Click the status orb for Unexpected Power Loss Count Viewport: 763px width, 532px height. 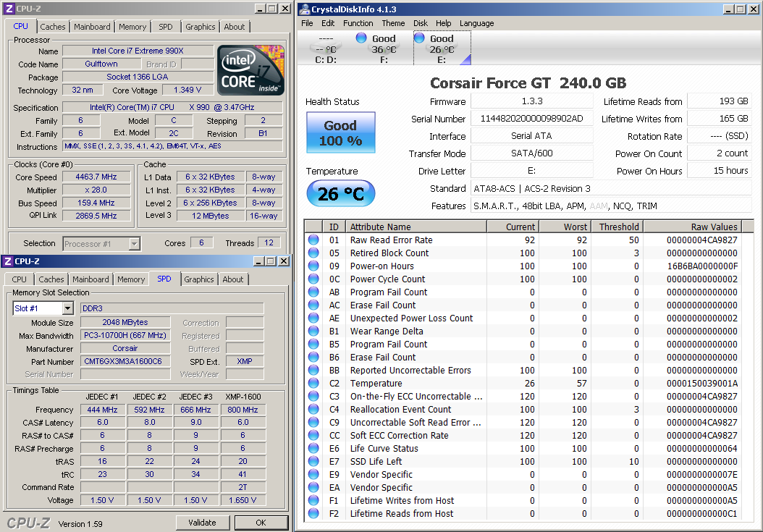tap(313, 318)
